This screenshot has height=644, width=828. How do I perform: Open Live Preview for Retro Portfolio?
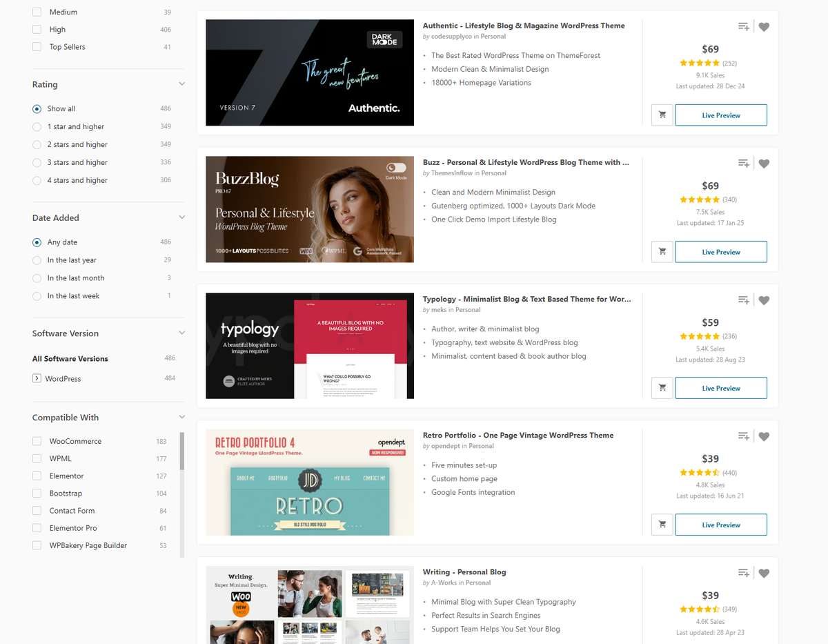[x=721, y=525]
